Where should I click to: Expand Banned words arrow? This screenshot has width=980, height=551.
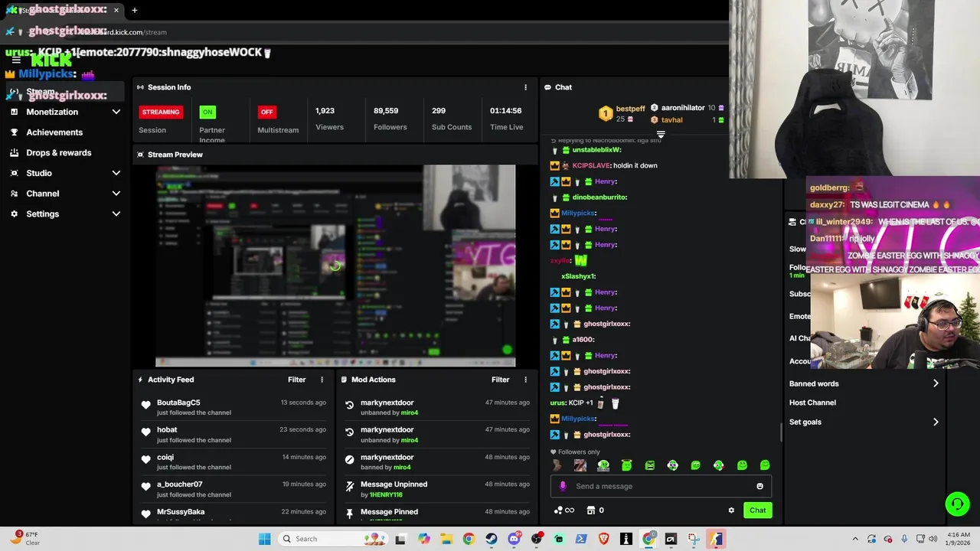[x=935, y=383]
